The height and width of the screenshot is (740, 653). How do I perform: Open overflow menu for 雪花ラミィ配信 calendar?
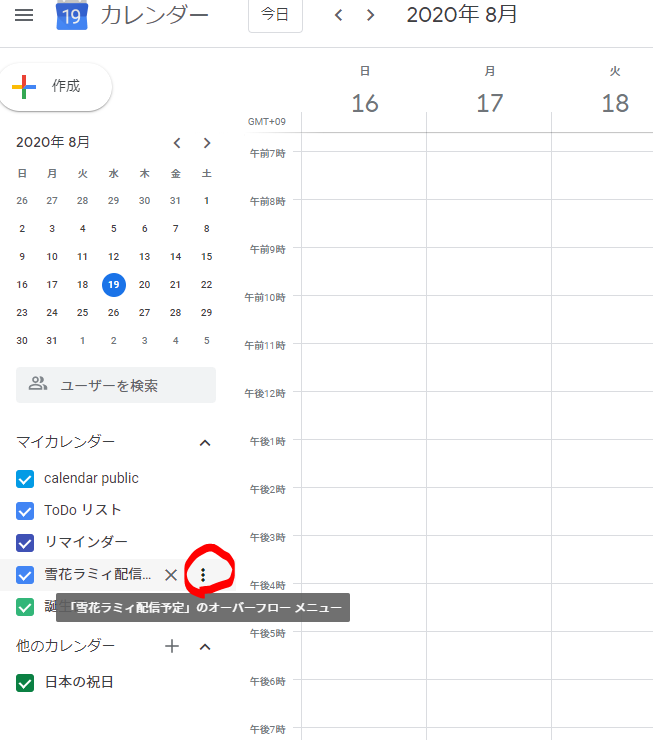(x=203, y=575)
